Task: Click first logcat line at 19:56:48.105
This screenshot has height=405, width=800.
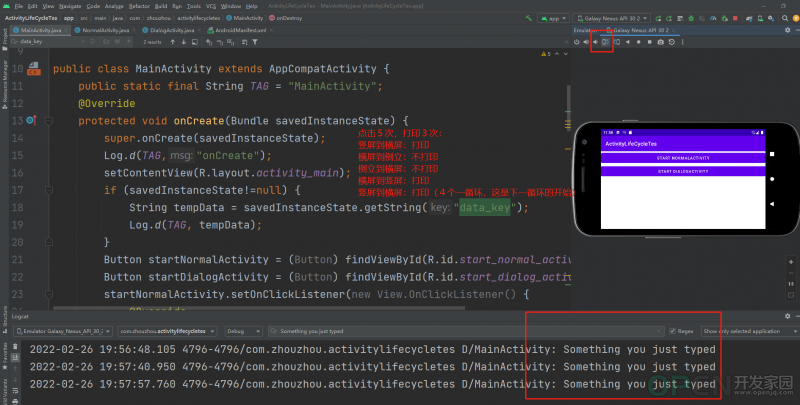Action: [372, 349]
